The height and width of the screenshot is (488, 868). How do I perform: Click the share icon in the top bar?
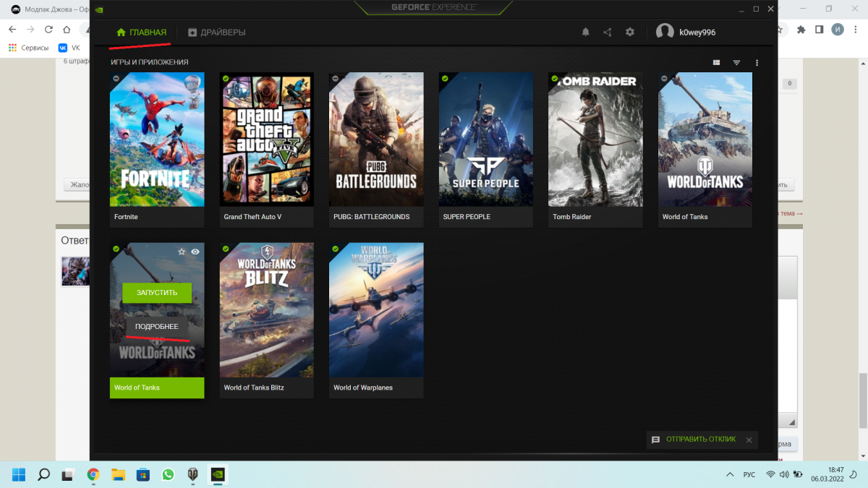point(608,32)
